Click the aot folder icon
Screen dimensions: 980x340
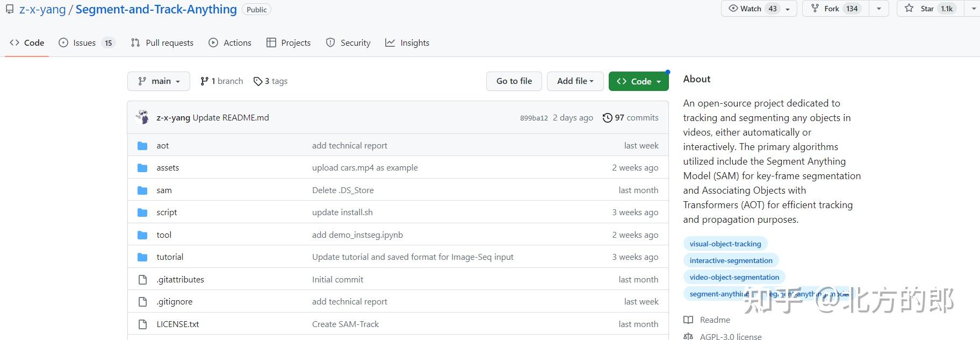[x=142, y=146]
